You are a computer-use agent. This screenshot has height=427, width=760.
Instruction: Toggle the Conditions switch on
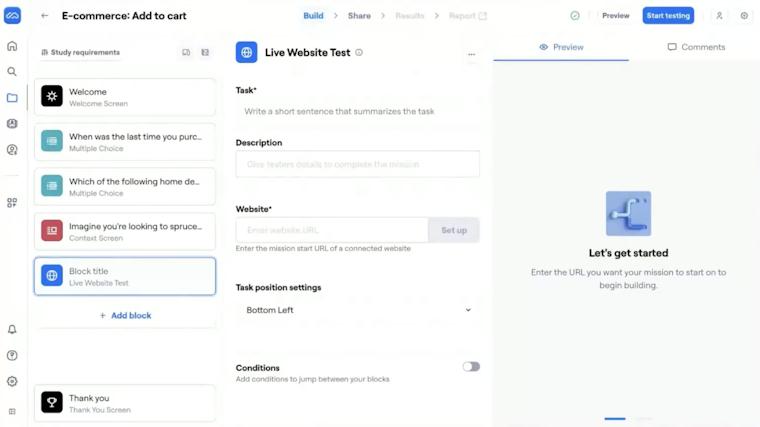point(471,367)
